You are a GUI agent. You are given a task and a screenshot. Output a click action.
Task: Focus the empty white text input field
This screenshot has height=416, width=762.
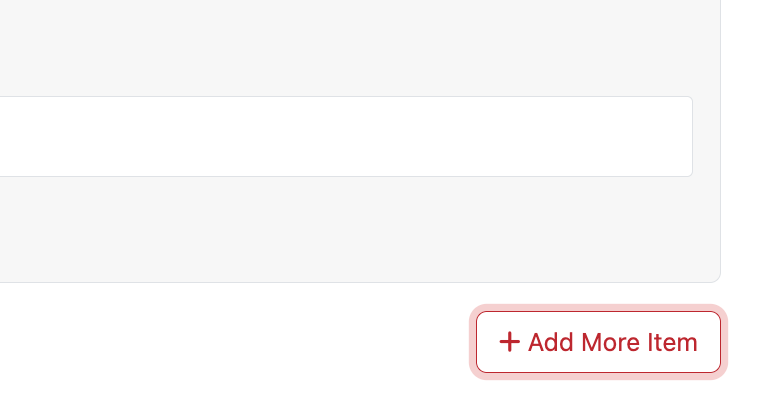coord(340,137)
